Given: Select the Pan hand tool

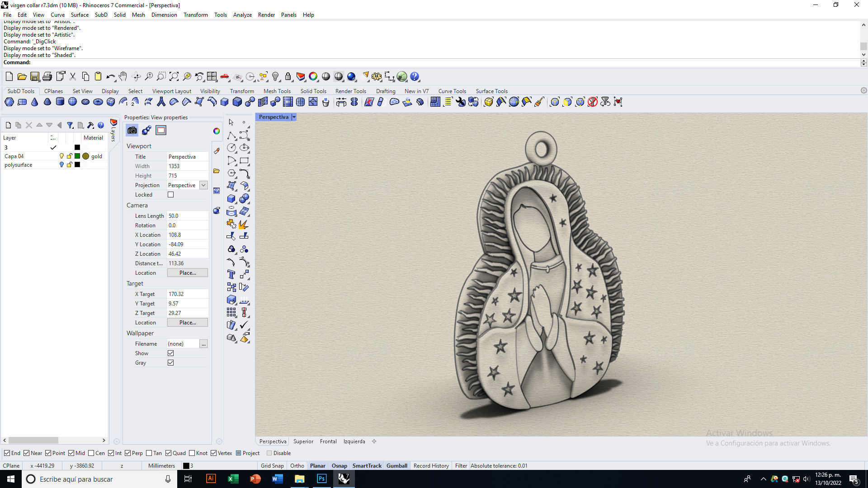Looking at the screenshot, I should click(x=123, y=76).
